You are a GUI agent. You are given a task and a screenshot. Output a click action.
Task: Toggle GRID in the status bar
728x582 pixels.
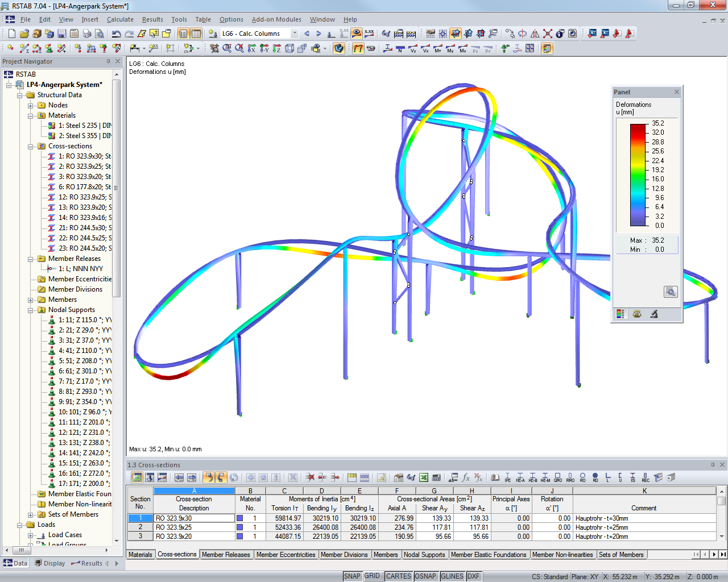[x=374, y=576]
